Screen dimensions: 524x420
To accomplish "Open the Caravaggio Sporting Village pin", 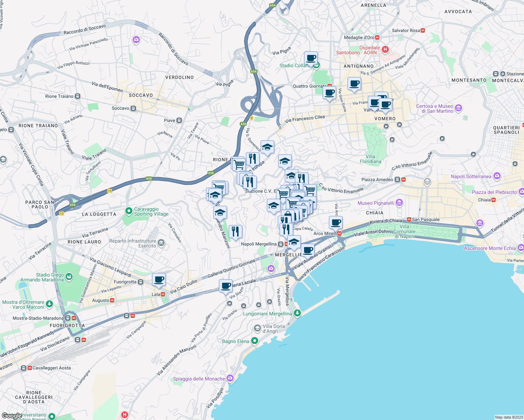I will click(129, 211).
